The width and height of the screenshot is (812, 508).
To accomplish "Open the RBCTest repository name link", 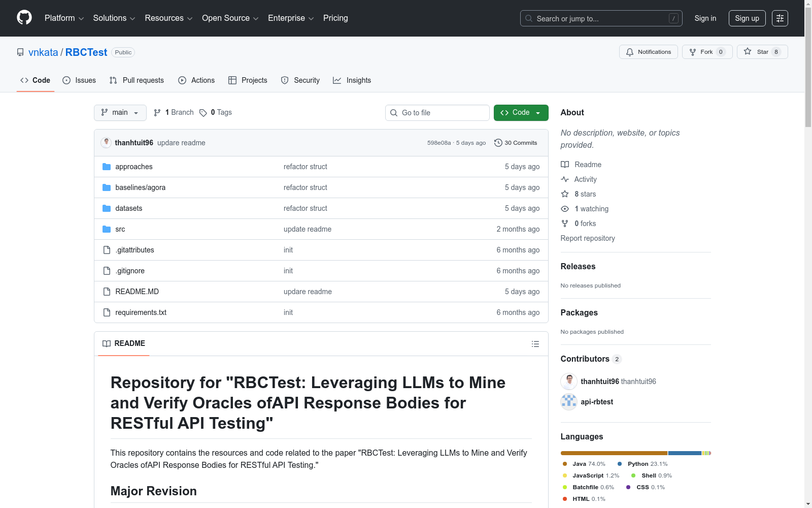I will click(x=86, y=52).
